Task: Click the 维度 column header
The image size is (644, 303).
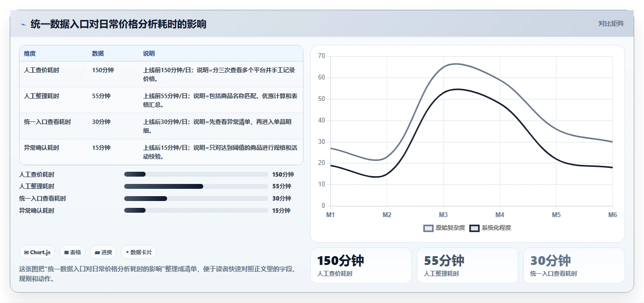Action: click(x=30, y=54)
